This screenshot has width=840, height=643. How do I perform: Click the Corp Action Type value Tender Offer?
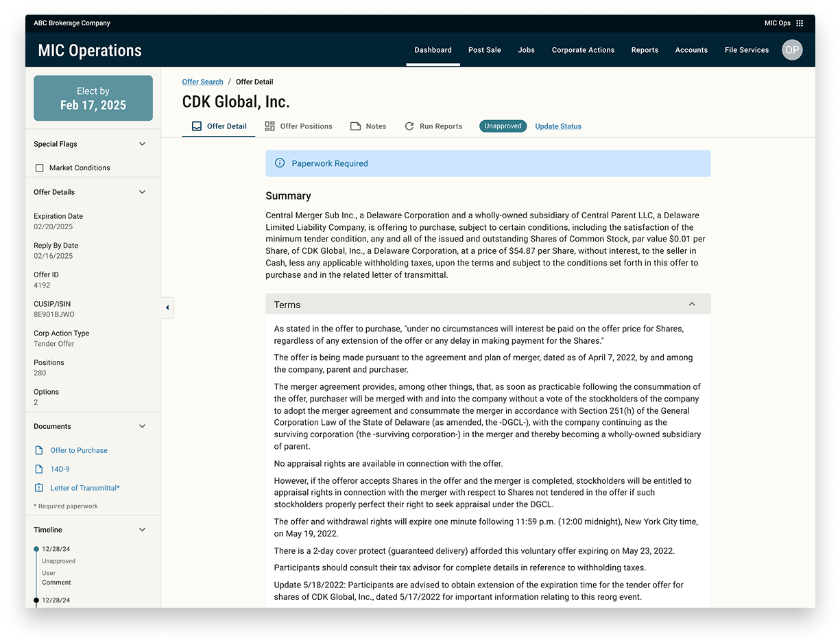click(54, 344)
